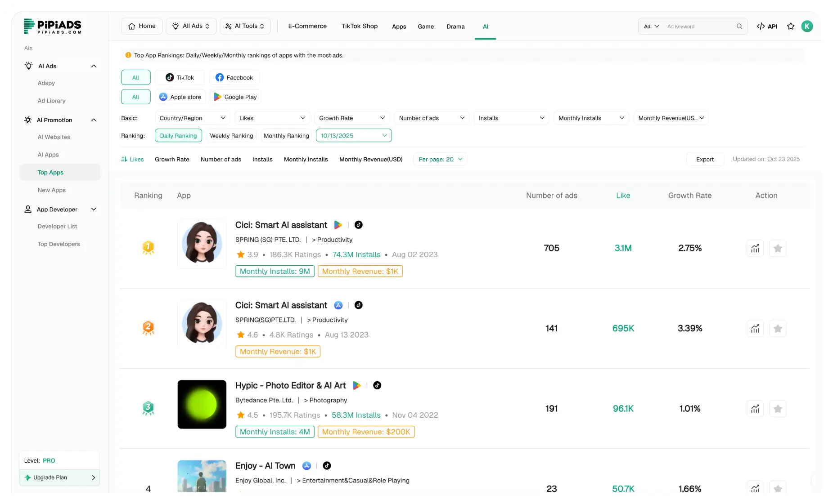This screenshot has width=833, height=504.
Task: Collapse the App Developer sidebar section
Action: coord(94,209)
